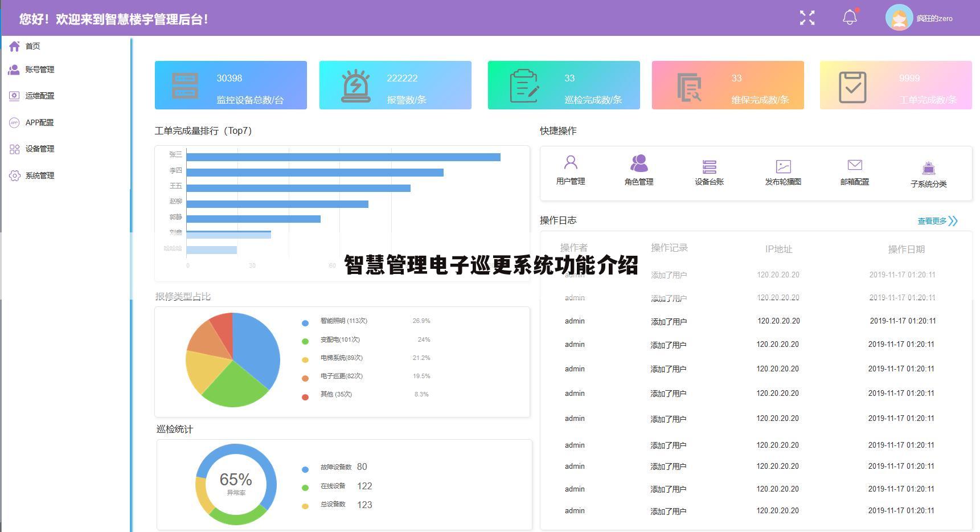Screen dimensions: 980x532
Task: Open APP配置 menu item
Action: click(x=39, y=122)
